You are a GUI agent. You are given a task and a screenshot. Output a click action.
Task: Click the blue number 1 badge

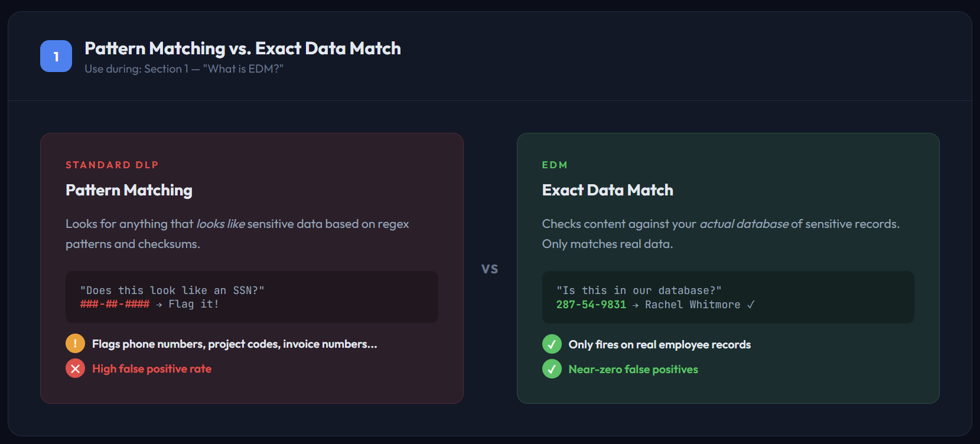coord(56,56)
